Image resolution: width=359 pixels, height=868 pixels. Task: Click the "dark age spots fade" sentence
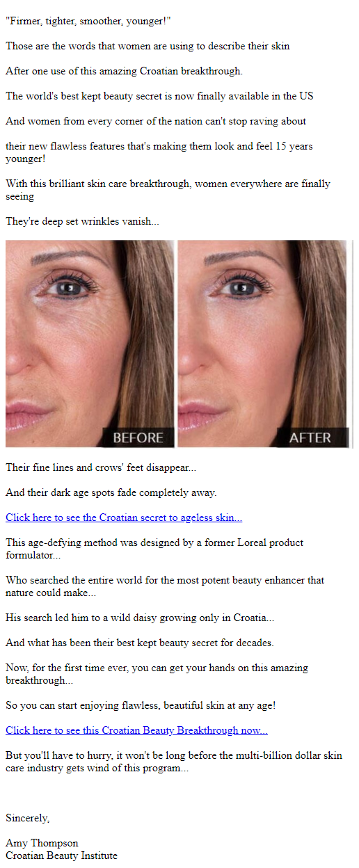[x=111, y=492]
